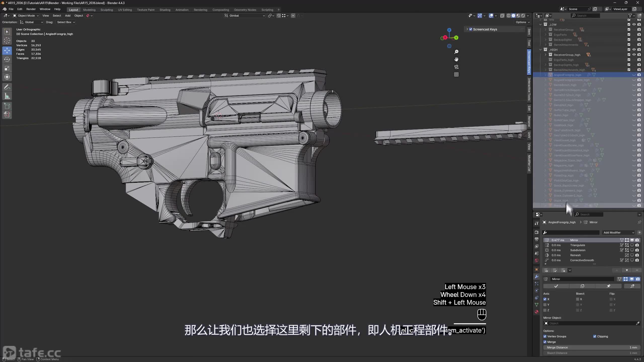Open the Add menu in viewport header
The width and height of the screenshot is (644, 362).
pos(68,16)
